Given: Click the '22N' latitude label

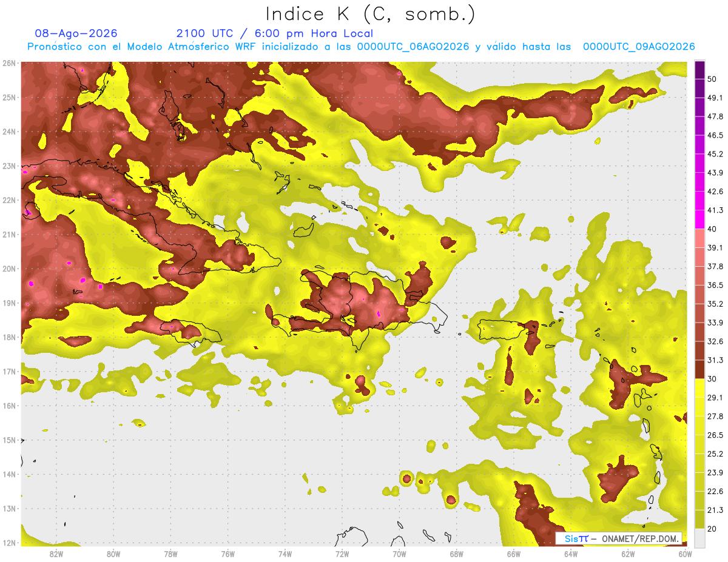Looking at the screenshot, I should 9,200.
